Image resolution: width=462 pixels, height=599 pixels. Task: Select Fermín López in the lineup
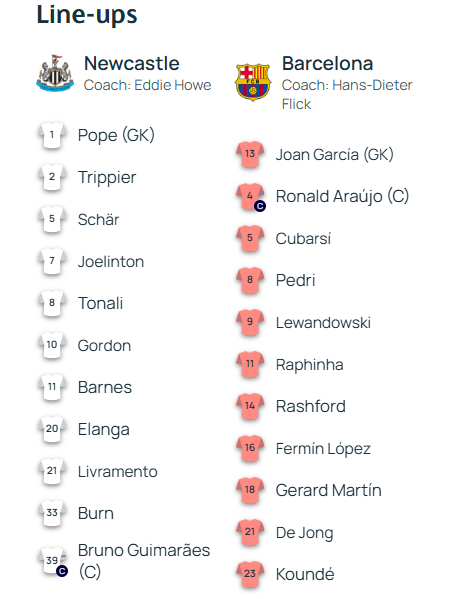(x=323, y=449)
